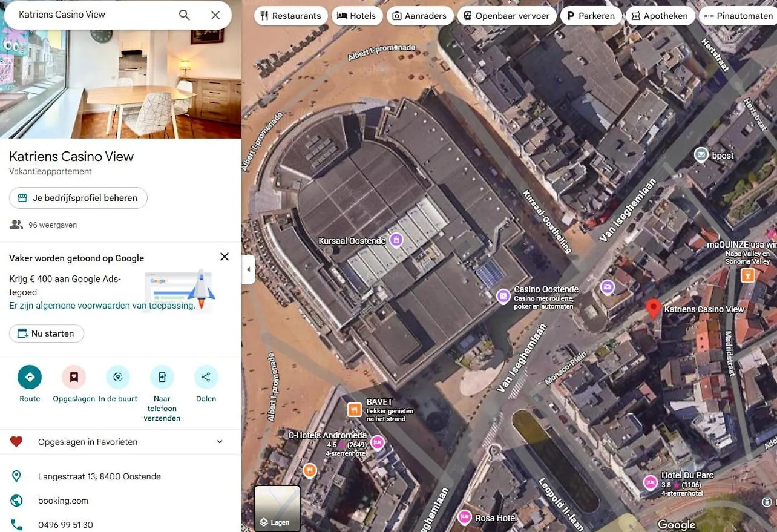The width and height of the screenshot is (777, 532).
Task: Click the Casino Oostende map marker
Action: (503, 297)
